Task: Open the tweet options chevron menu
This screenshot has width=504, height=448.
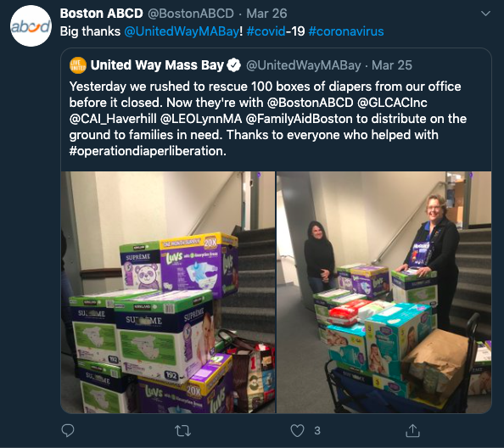Action: [x=485, y=14]
